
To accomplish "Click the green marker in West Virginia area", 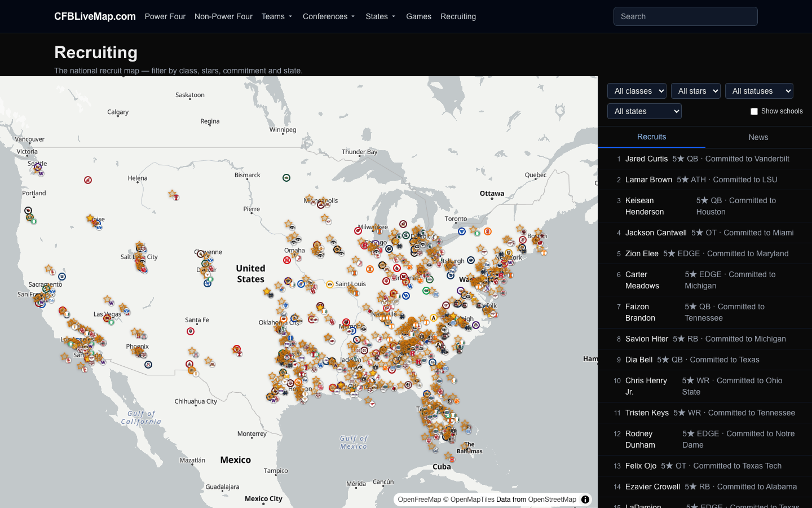I will [426, 291].
